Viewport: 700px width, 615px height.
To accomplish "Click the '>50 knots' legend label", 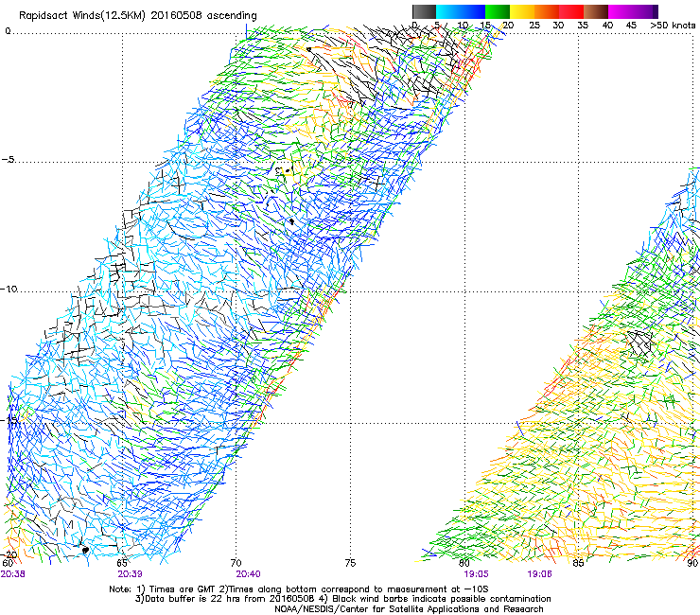I will coord(673,26).
